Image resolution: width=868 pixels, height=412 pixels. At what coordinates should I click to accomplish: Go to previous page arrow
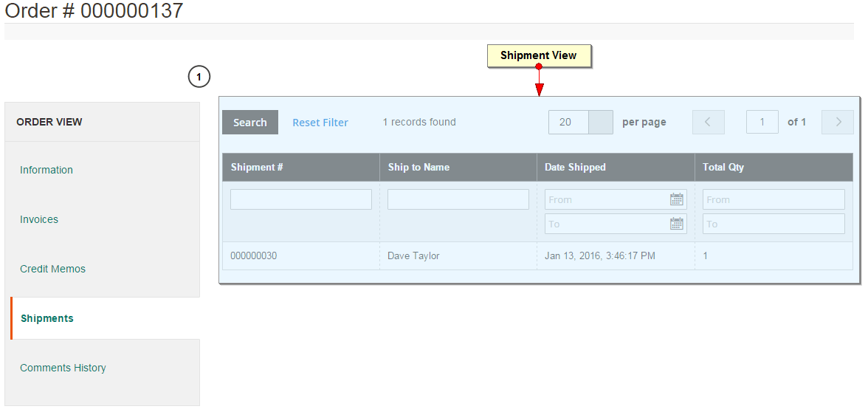(708, 123)
